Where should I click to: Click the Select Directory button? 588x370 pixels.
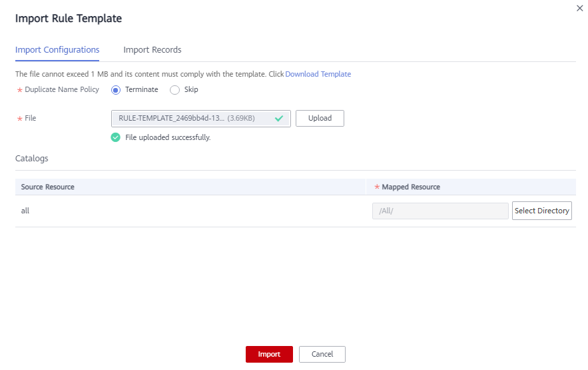542,211
